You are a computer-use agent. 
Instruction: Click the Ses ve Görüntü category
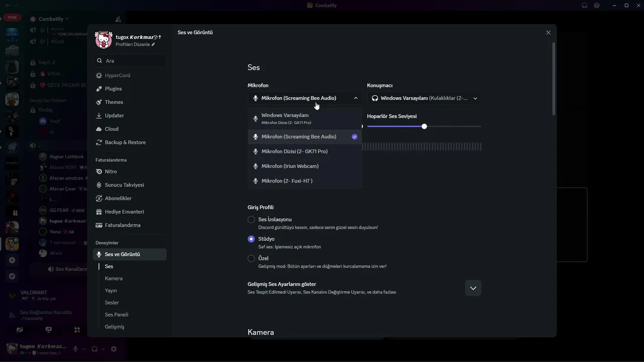(130, 254)
